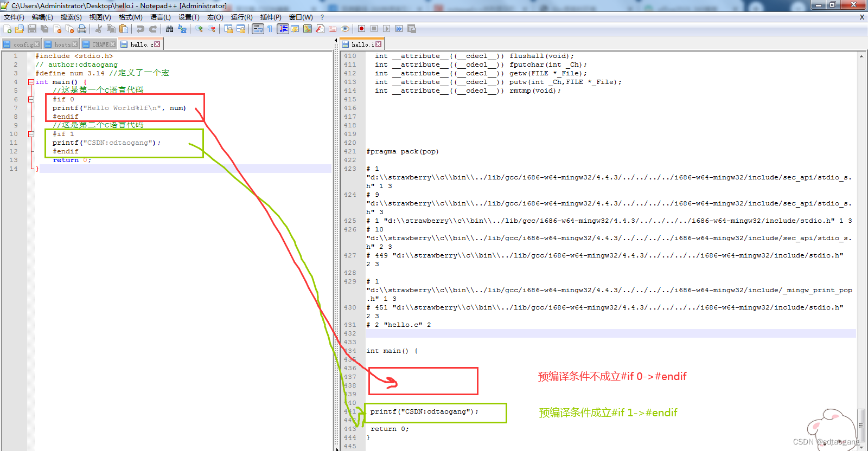Open the 格式(M) menu
This screenshot has height=451, width=868.
pos(131,17)
